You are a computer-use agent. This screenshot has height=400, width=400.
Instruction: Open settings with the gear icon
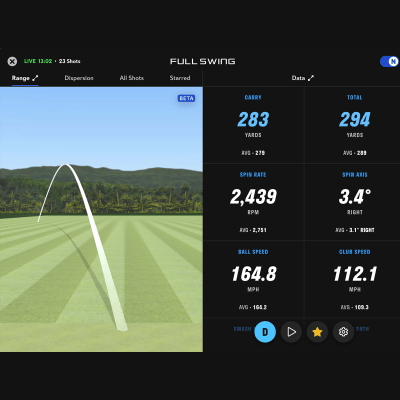[343, 332]
